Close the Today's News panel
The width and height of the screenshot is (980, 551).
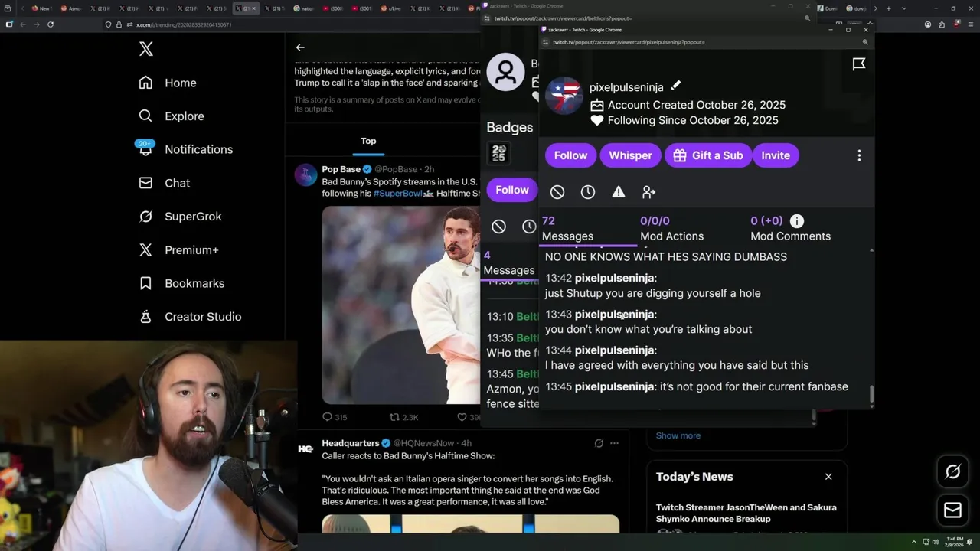(x=828, y=477)
